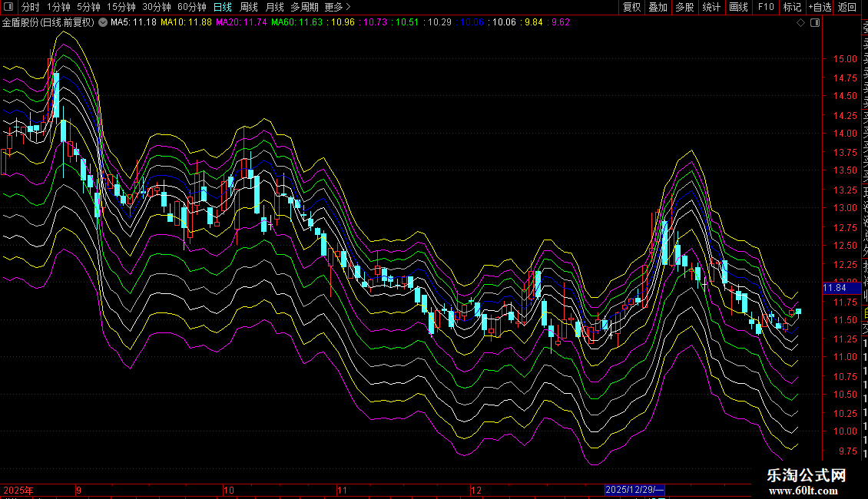Open the 多周期 multi-period view
868x499 pixels.
[x=304, y=7]
